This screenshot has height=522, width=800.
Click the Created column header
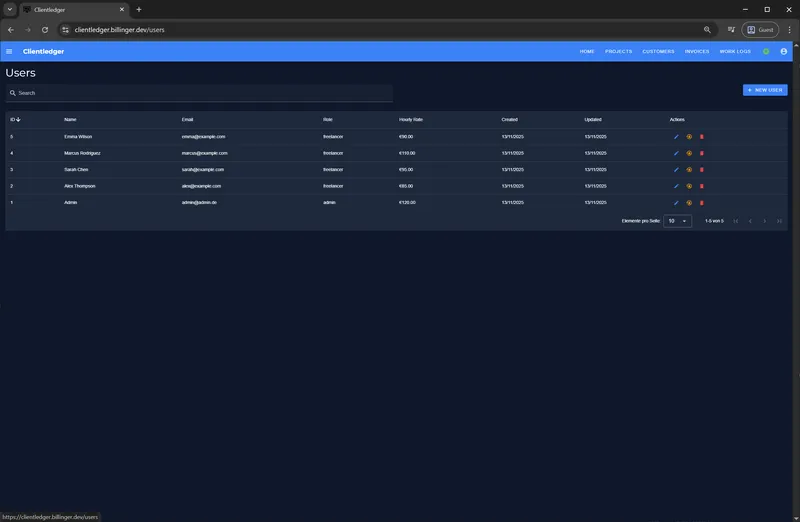pyautogui.click(x=509, y=119)
